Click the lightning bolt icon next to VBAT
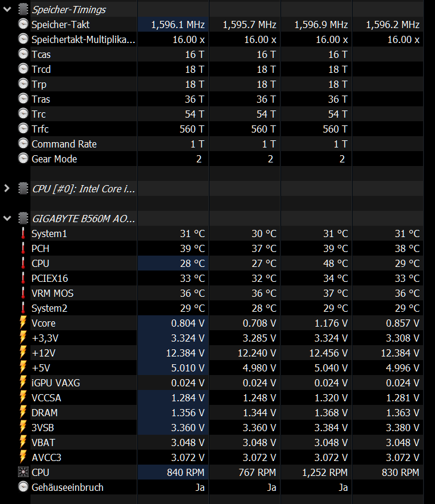The height and width of the screenshot is (504, 435). coord(23,442)
